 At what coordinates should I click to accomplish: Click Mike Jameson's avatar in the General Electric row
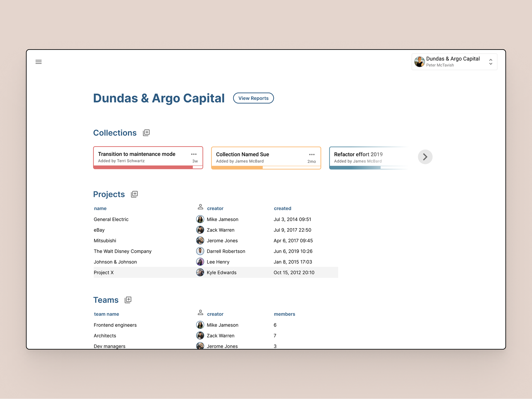(x=200, y=219)
